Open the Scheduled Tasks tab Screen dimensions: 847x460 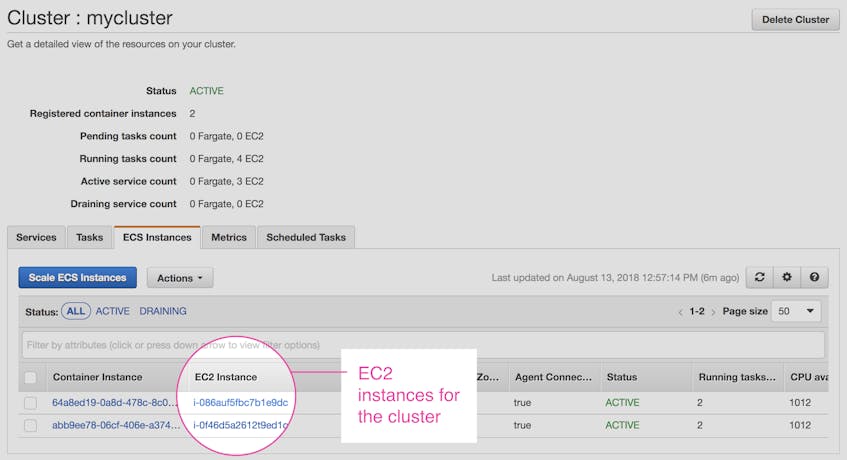pos(306,238)
